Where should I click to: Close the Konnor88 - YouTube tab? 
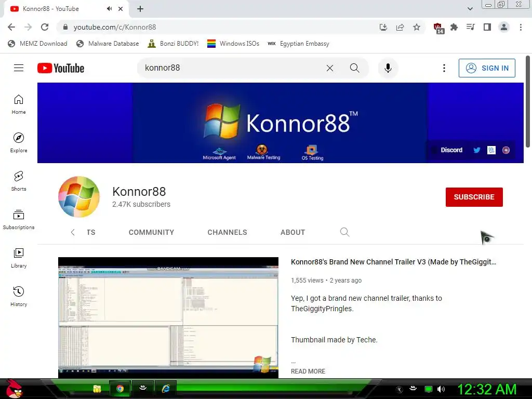click(x=121, y=9)
